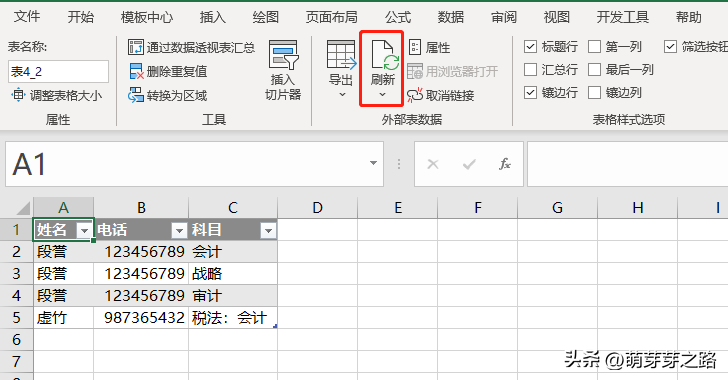Open the 帮助 ribbon tab
The image size is (728, 380).
pyautogui.click(x=689, y=17)
